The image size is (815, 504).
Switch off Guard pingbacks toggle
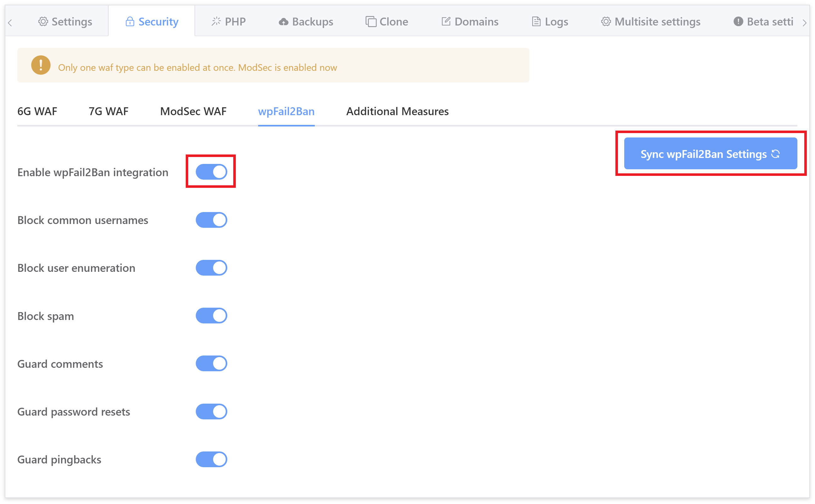(212, 459)
